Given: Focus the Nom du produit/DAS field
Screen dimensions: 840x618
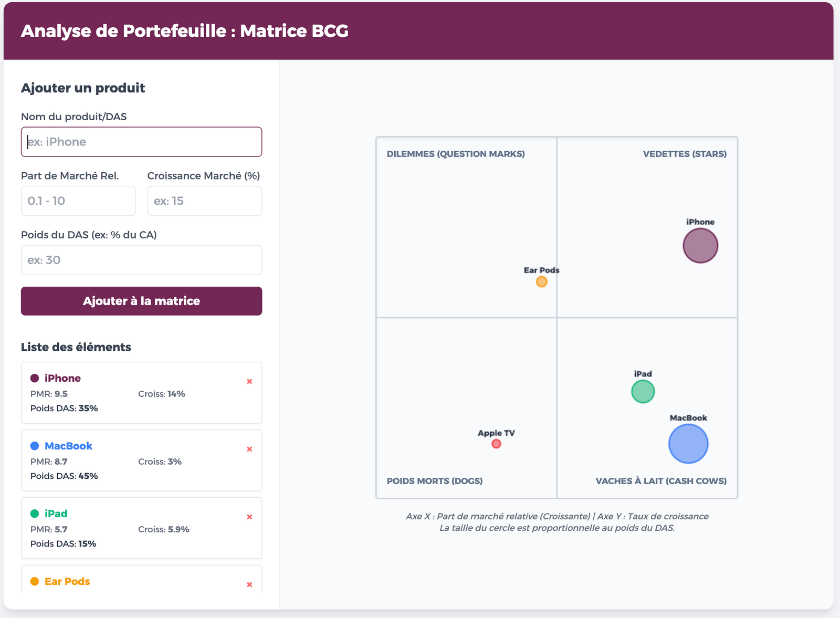Looking at the screenshot, I should [x=141, y=142].
